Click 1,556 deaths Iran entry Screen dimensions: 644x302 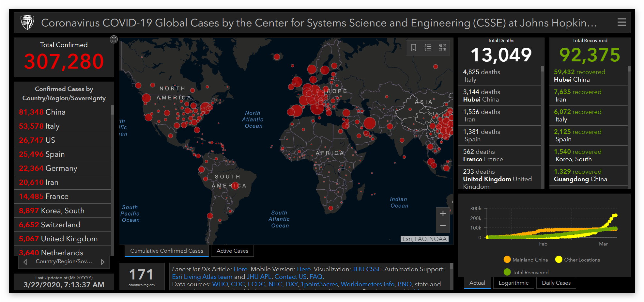499,116
